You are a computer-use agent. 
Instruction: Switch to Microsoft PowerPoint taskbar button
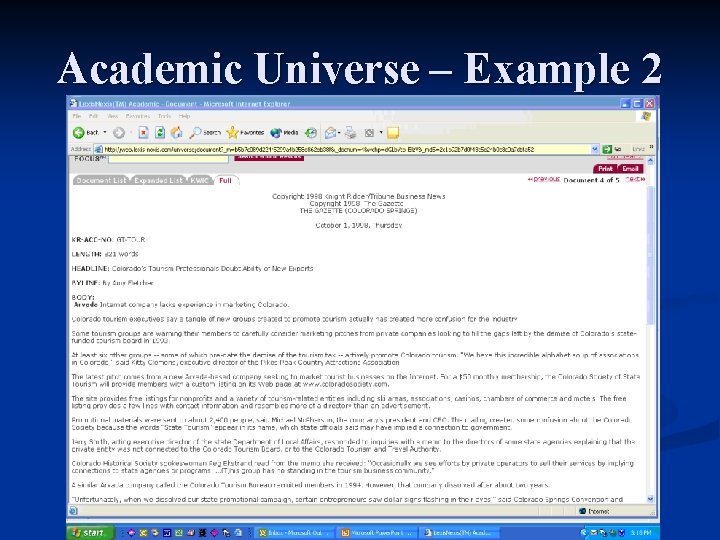click(x=377, y=533)
